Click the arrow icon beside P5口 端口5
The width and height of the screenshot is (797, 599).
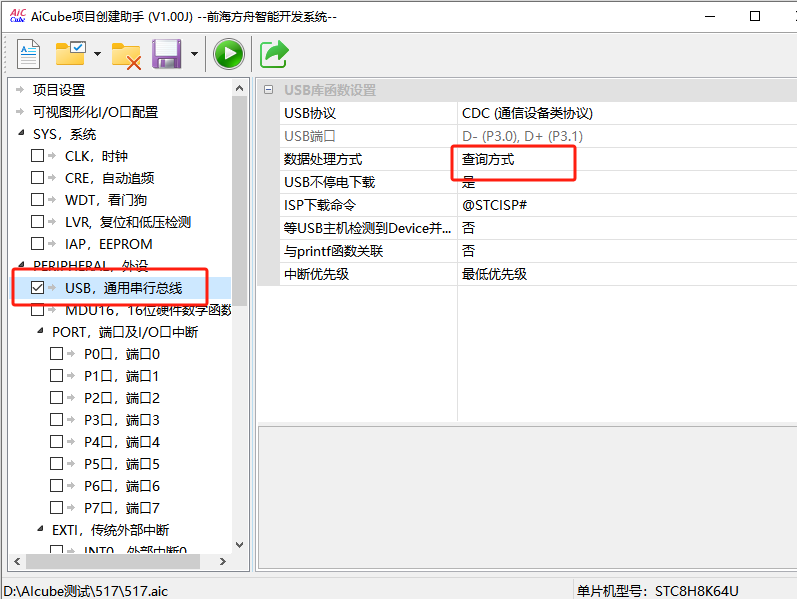point(71,464)
